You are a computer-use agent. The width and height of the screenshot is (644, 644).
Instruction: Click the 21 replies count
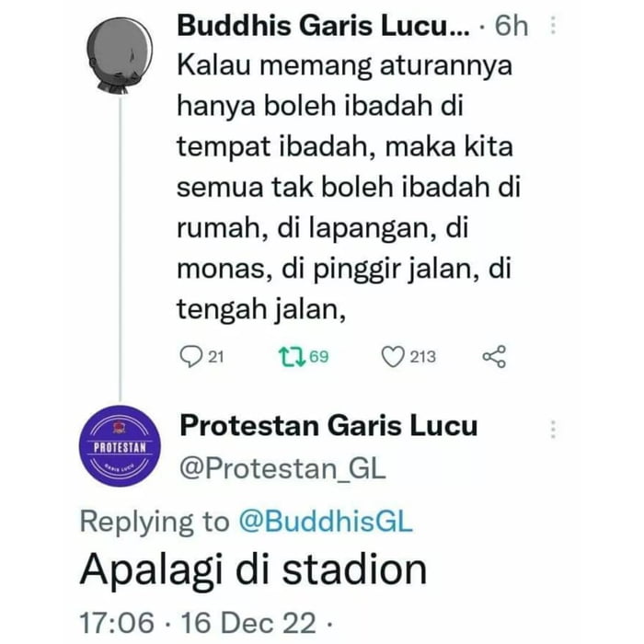(x=215, y=357)
